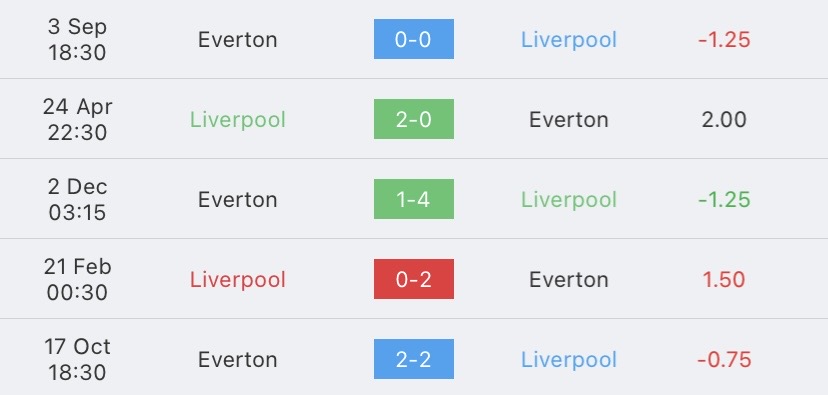The image size is (828, 395).
Task: Open the red 0-2 score badge
Action: tap(413, 279)
